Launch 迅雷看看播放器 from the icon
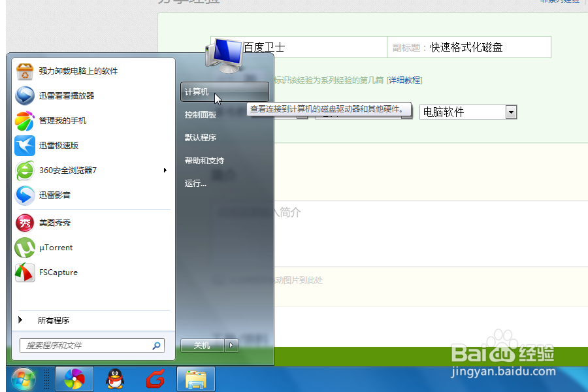This screenshot has height=392, width=588. coord(25,95)
